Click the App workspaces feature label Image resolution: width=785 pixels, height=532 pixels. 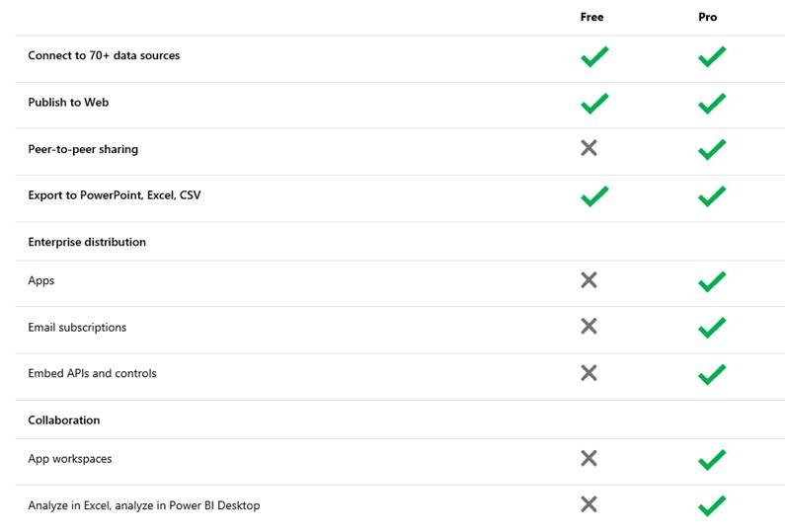70,459
